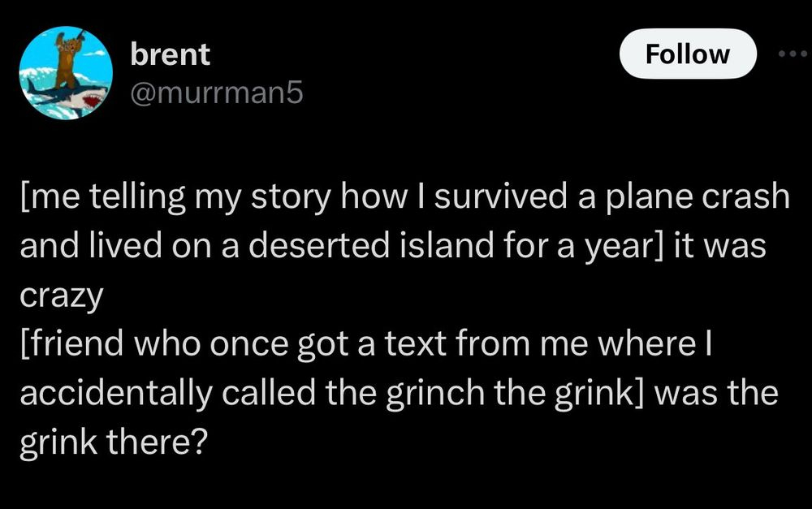Screen dimensions: 812x509
Task: Click the word "crazy" in the tweet
Action: coord(60,296)
